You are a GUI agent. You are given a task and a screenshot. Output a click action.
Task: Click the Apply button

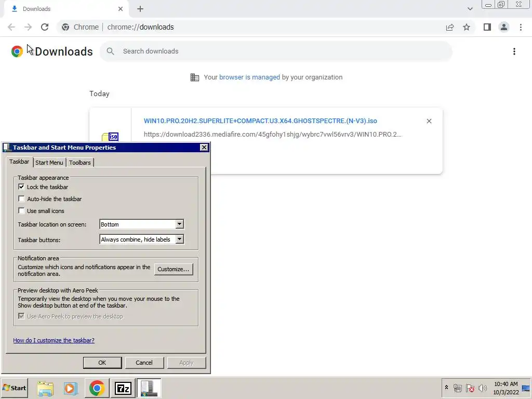click(x=187, y=363)
